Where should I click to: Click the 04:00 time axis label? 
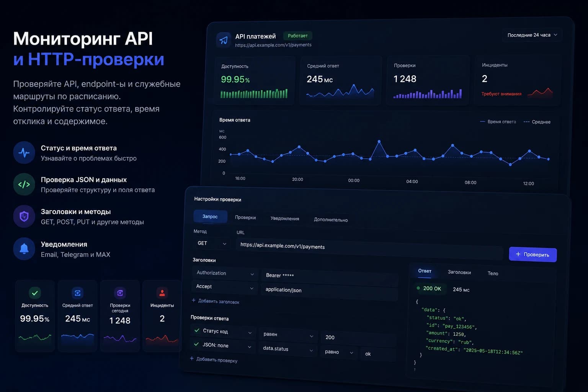pos(412,181)
